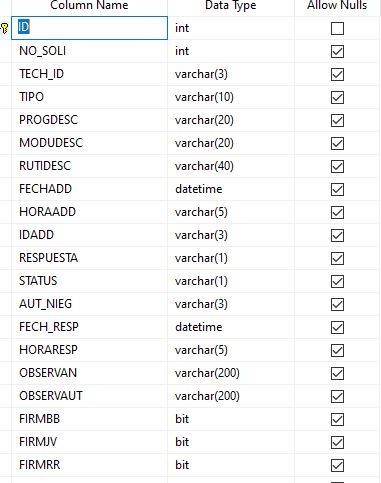Select the row header of RESPUESTA
This screenshot has height=483, width=381.
pos(5,258)
